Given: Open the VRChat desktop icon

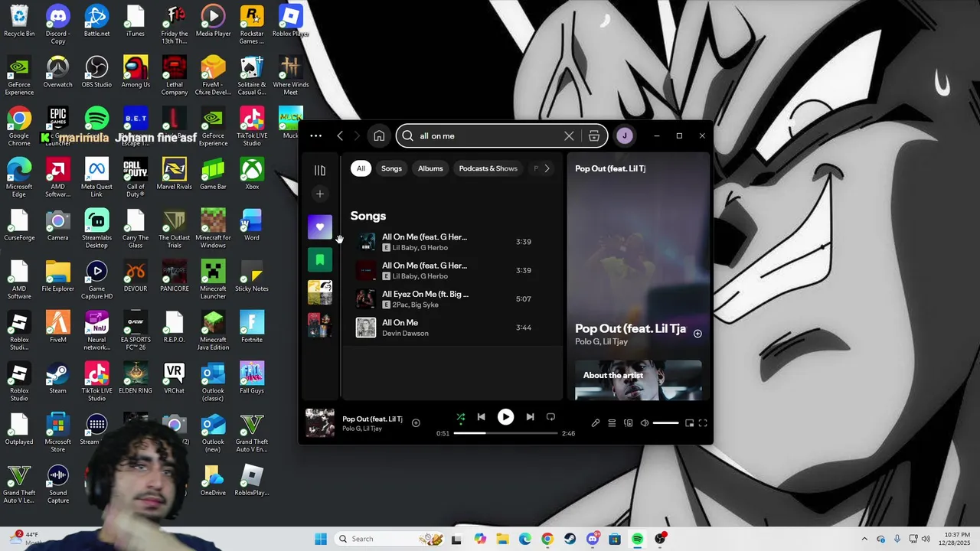Looking at the screenshot, I should (175, 378).
